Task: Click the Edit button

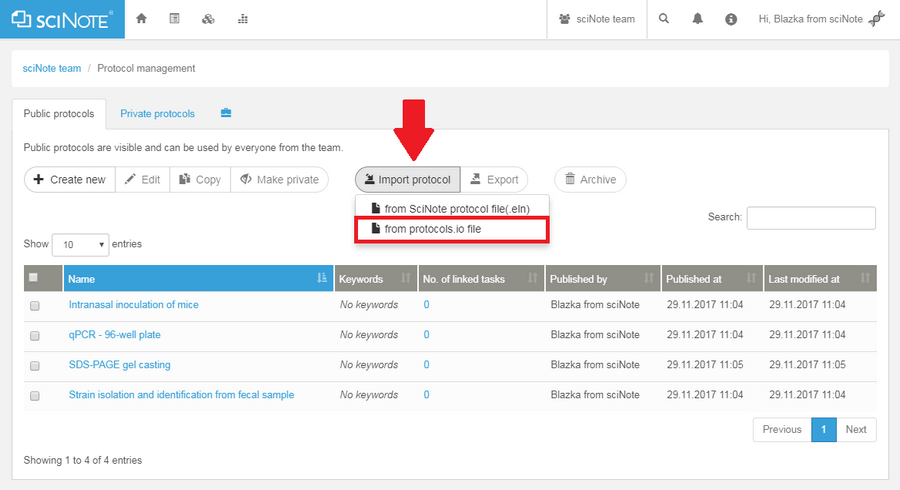Action: tap(143, 180)
